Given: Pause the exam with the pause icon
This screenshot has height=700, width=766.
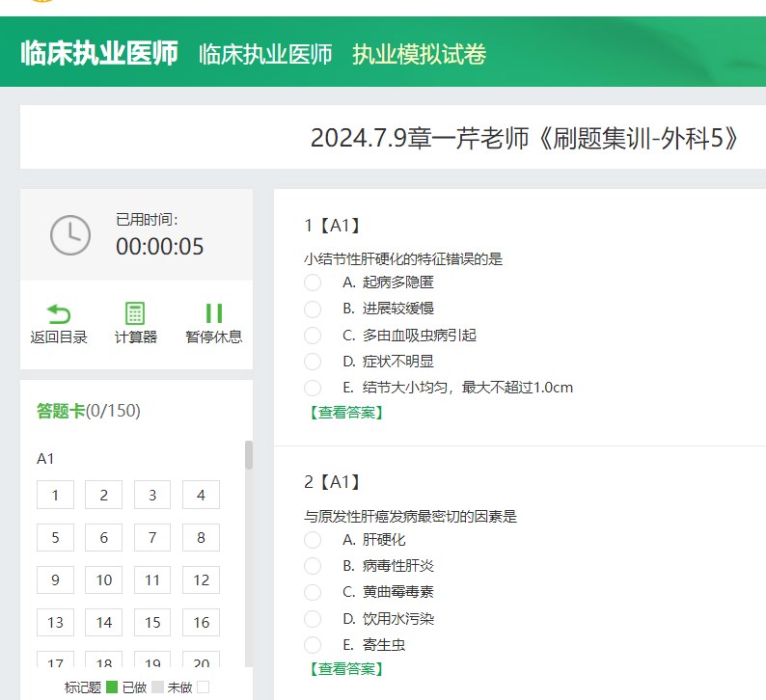Looking at the screenshot, I should [213, 314].
